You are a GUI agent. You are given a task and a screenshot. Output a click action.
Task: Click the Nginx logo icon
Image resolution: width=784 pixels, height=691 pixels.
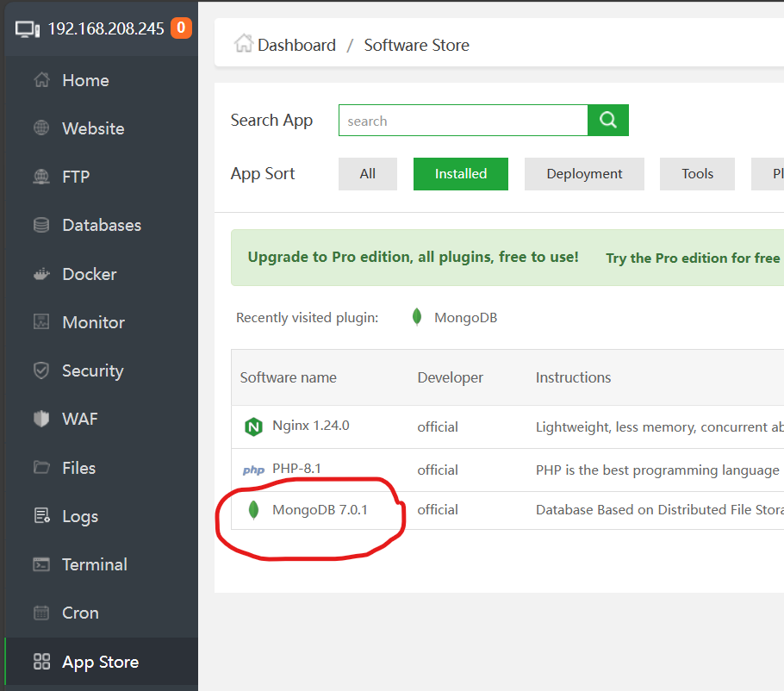click(253, 426)
